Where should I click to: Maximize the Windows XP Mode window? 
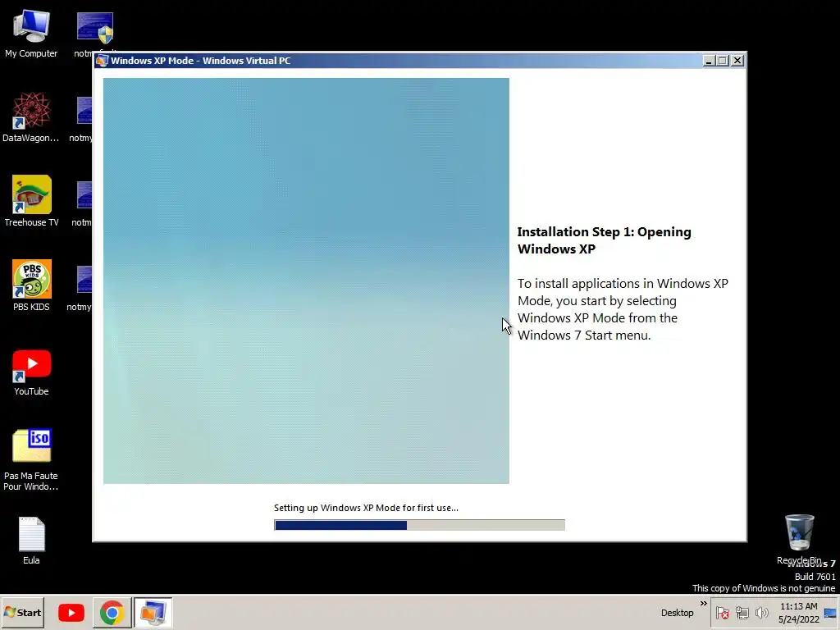pos(723,61)
